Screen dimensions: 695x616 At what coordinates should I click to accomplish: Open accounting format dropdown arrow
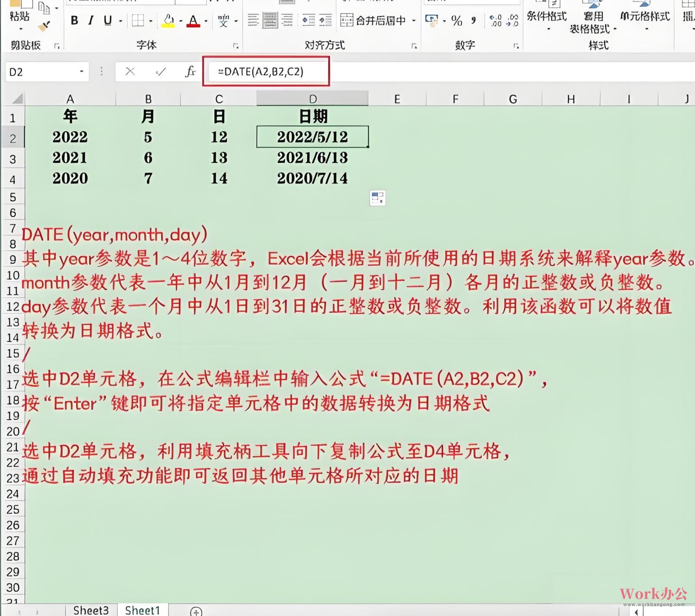coord(444,20)
